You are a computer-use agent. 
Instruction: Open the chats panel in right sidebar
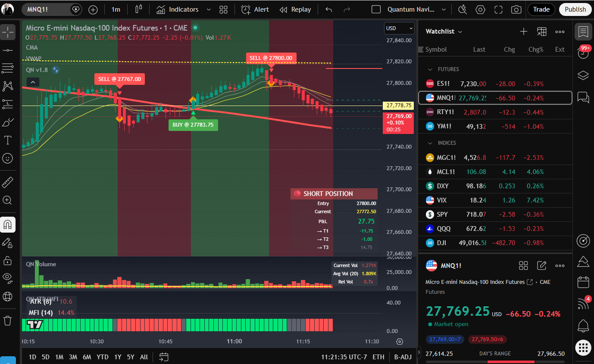pos(583,97)
